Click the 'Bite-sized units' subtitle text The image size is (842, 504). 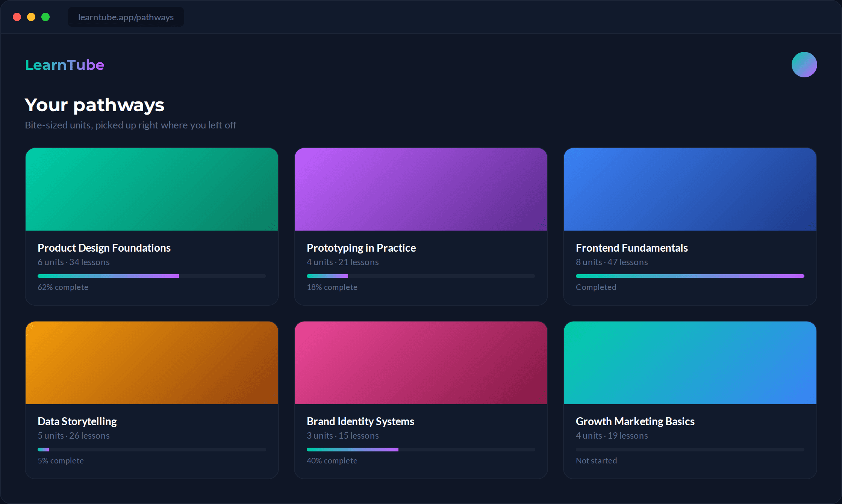130,125
